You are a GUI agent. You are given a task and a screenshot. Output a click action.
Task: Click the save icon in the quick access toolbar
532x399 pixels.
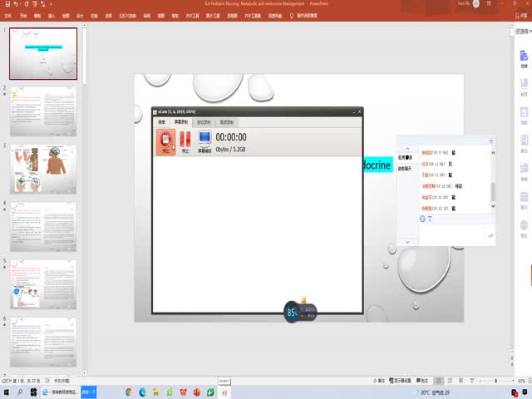[6, 4]
